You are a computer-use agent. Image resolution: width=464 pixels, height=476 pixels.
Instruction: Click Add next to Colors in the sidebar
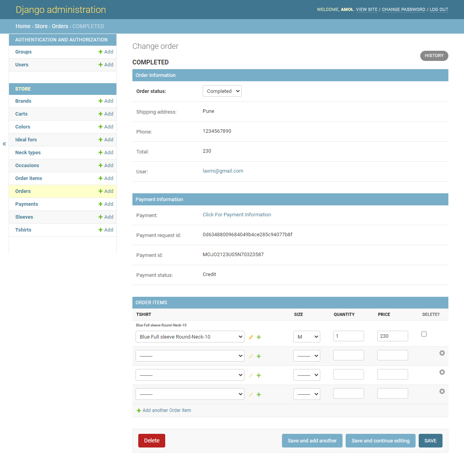106,127
